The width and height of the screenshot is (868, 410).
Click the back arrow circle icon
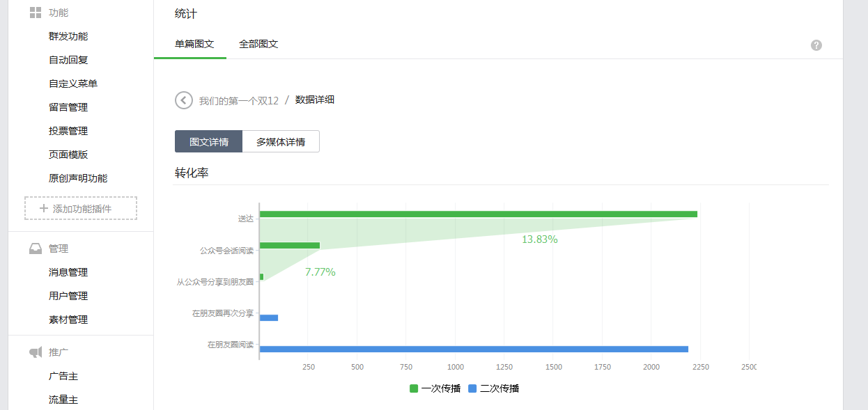coord(183,100)
